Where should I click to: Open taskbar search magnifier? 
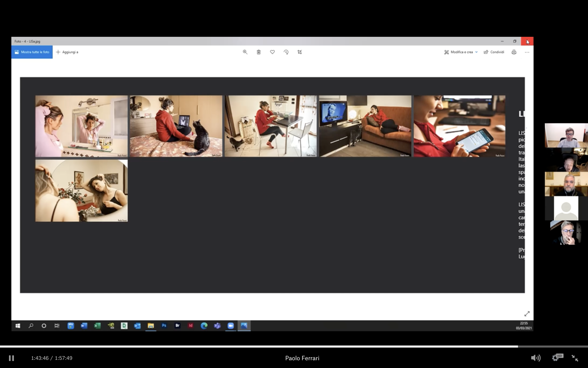pos(31,326)
